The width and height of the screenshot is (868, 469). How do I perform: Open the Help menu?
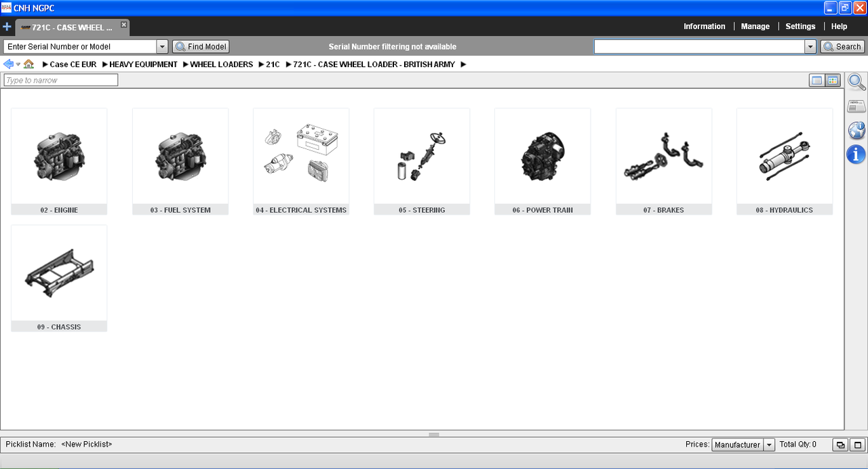pyautogui.click(x=839, y=26)
